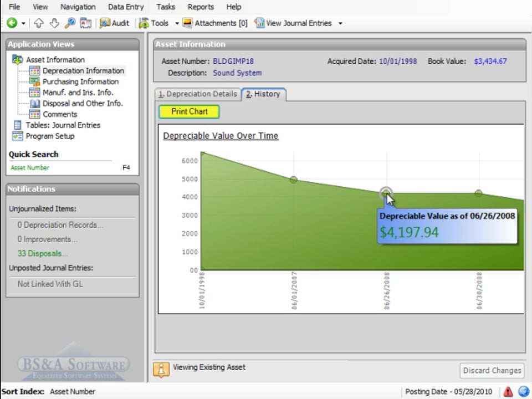Open the File menu
Viewport: 532px width, 399px height.
click(14, 7)
